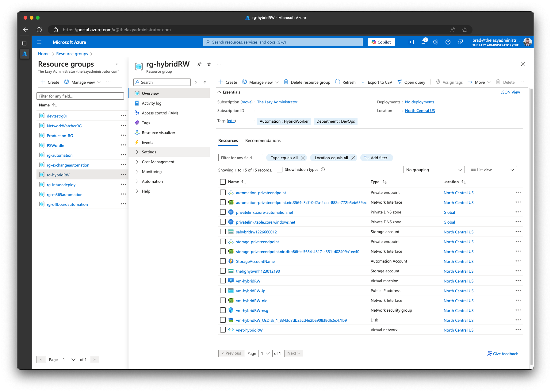Click resources Filter for any field box
The width and height of the screenshot is (551, 392).
click(241, 158)
